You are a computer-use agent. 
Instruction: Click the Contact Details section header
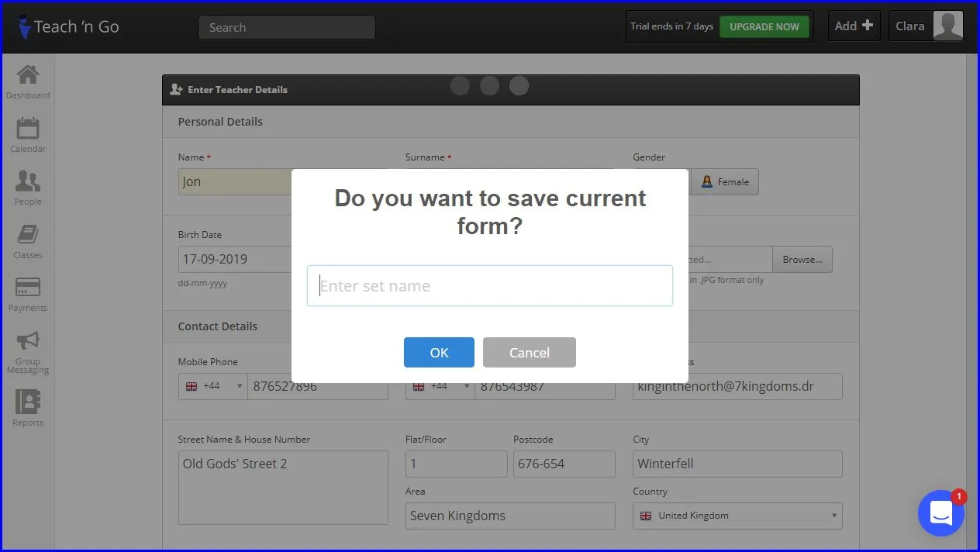pos(218,326)
